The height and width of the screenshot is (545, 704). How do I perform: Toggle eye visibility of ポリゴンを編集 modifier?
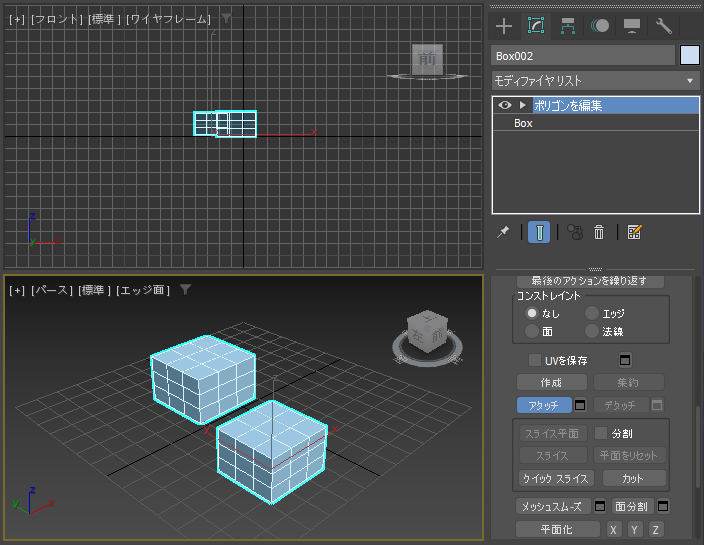pyautogui.click(x=505, y=105)
